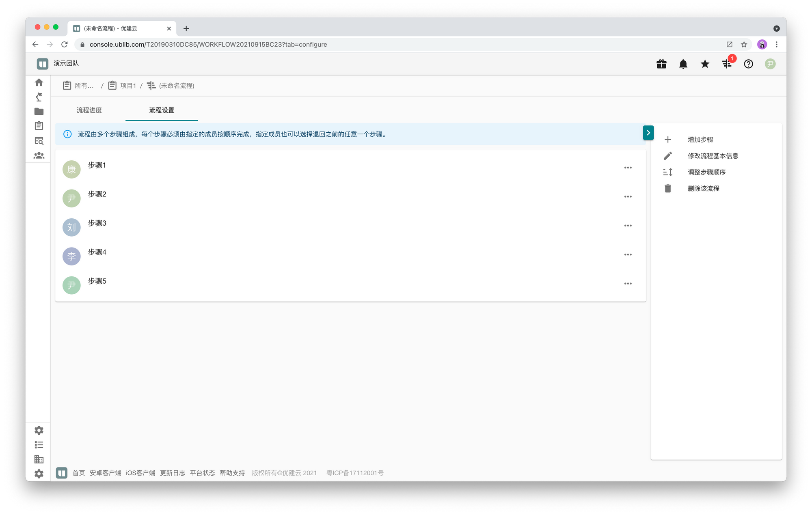812x515 pixels.
Task: Switch to 流程进度 tab
Action: [89, 110]
